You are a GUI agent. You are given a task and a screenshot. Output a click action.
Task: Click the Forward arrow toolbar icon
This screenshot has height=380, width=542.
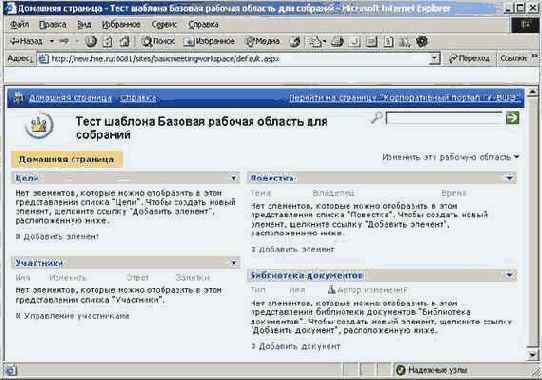click(x=64, y=41)
